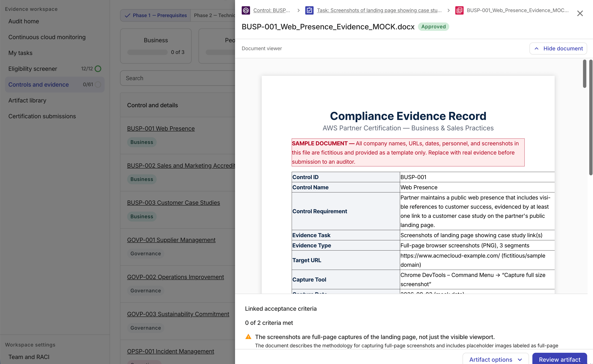593x364 pixels.
Task: Select the Business category card
Action: tap(156, 46)
